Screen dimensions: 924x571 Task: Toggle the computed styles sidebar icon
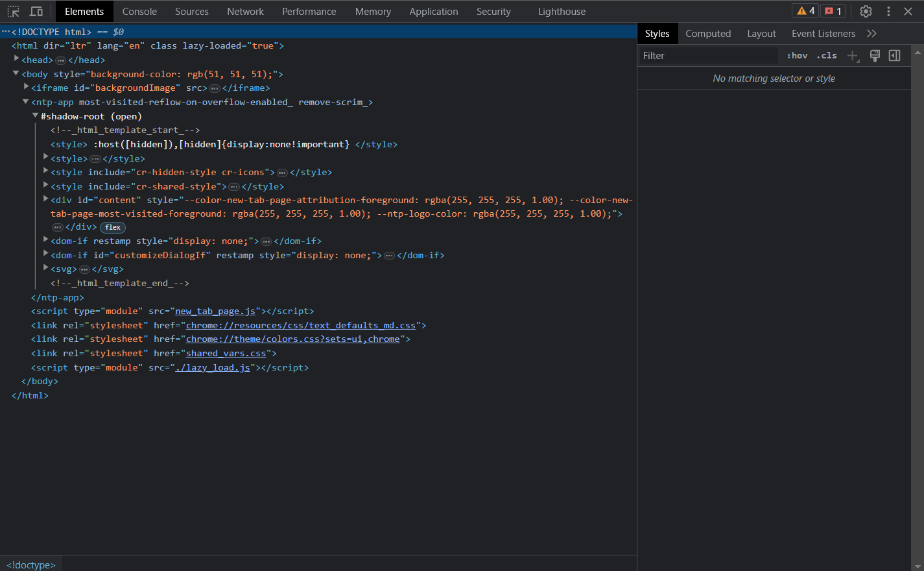(895, 56)
